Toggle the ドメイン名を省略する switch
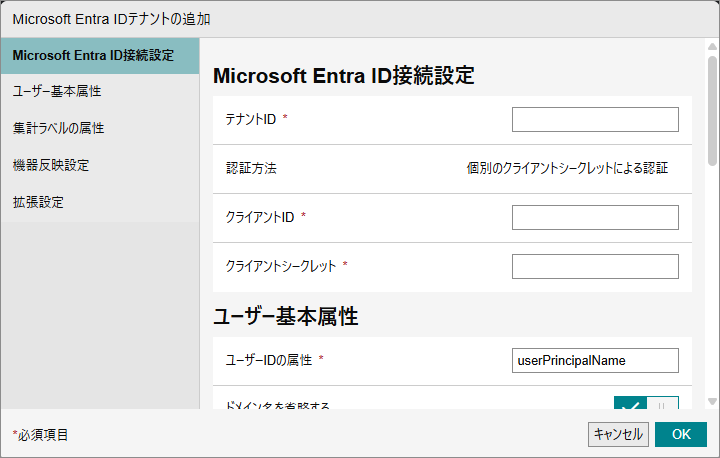 point(646,402)
